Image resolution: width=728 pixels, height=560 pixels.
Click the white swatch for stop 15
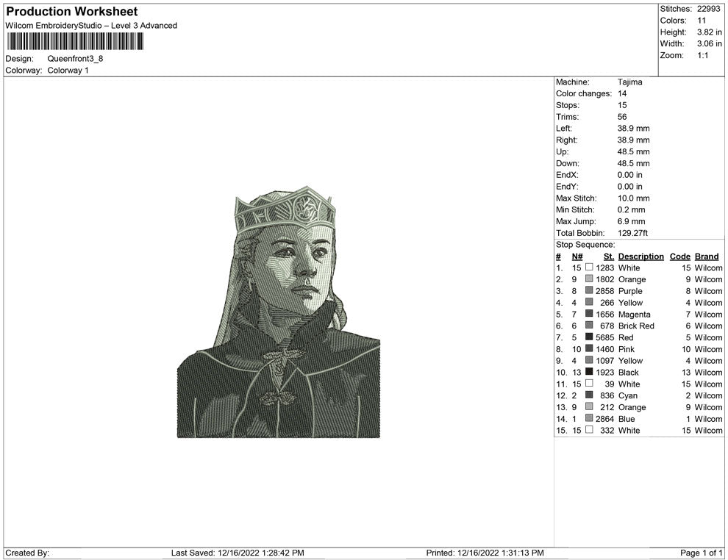[x=589, y=430]
